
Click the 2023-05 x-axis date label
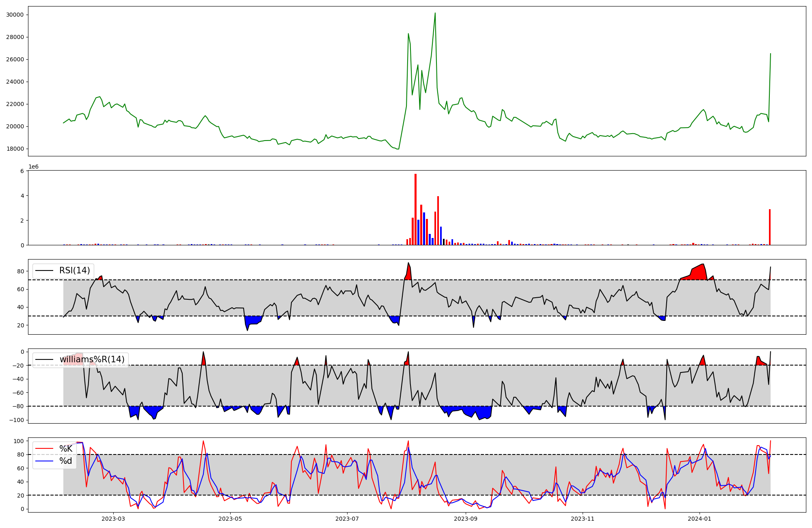click(230, 519)
